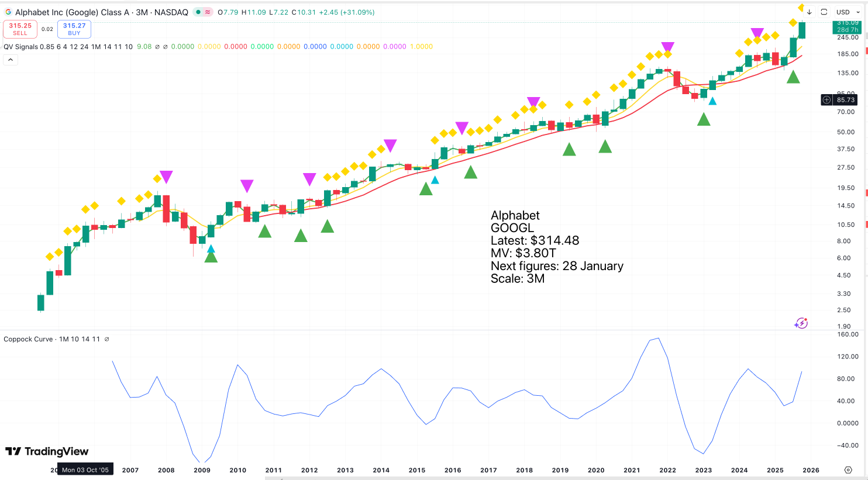Viewport: 868px width, 480px height.
Task: Click the Alphabet Inc (Google) Class A symbol title
Action: pyautogui.click(x=71, y=12)
